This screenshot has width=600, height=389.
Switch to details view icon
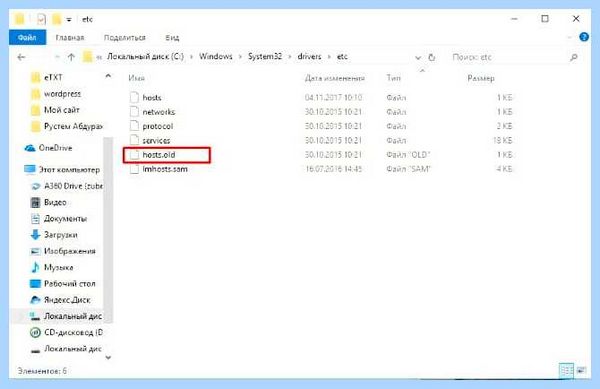click(566, 370)
